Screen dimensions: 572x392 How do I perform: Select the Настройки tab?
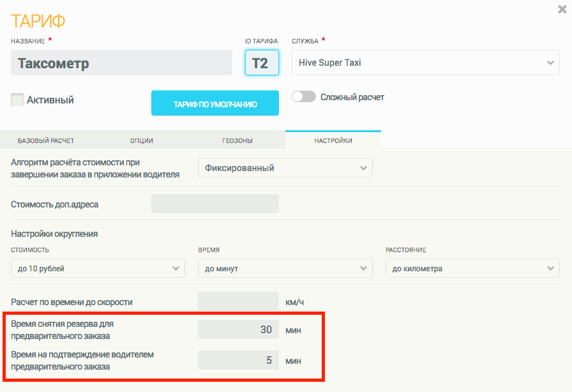(x=333, y=140)
